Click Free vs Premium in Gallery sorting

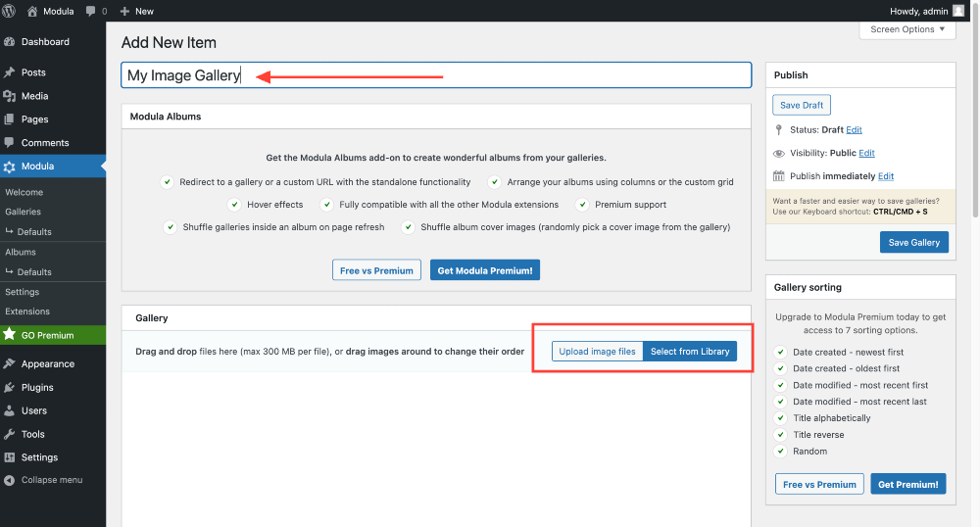(x=819, y=484)
